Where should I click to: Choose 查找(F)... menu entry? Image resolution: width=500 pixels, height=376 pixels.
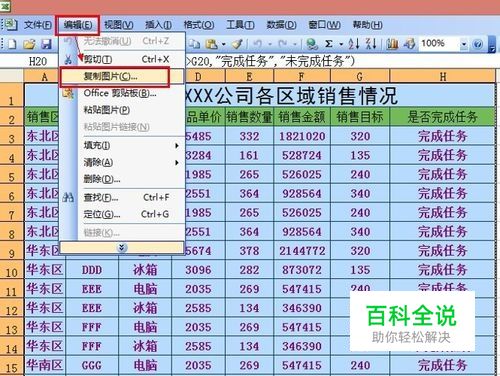pos(122,198)
